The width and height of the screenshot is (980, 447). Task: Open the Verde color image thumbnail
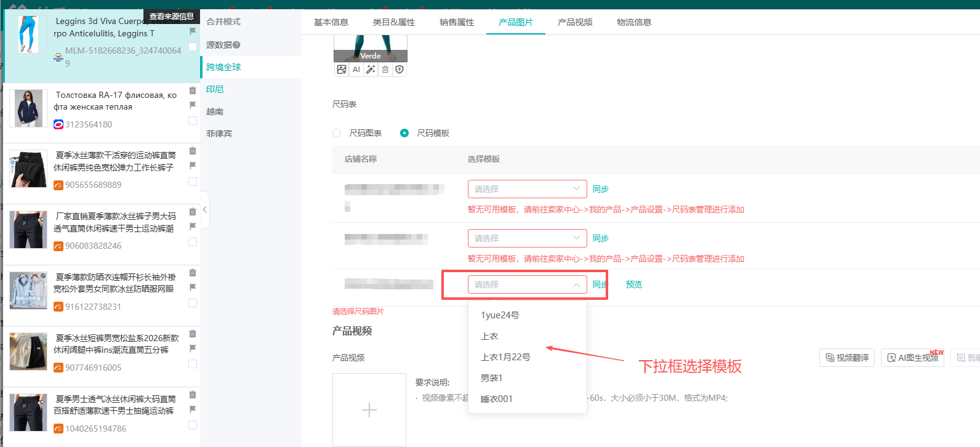click(x=371, y=48)
